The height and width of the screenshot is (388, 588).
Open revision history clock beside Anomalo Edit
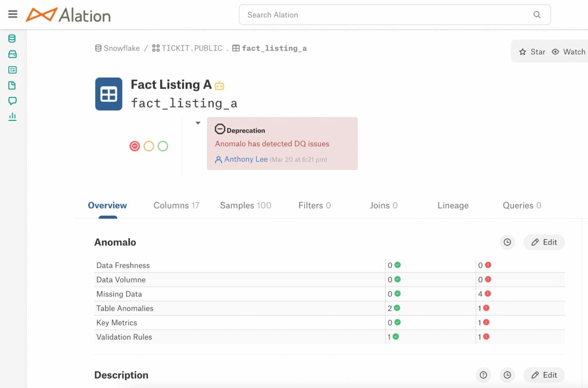point(507,242)
